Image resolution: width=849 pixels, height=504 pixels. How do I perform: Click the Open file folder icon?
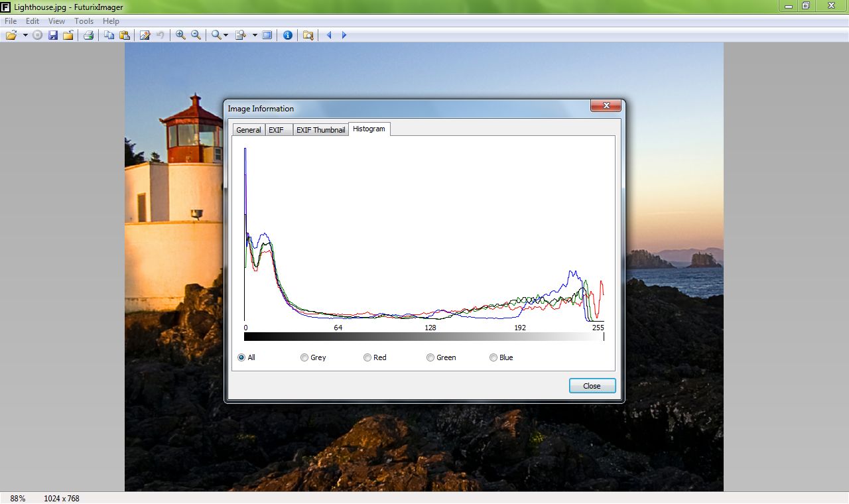tap(11, 35)
